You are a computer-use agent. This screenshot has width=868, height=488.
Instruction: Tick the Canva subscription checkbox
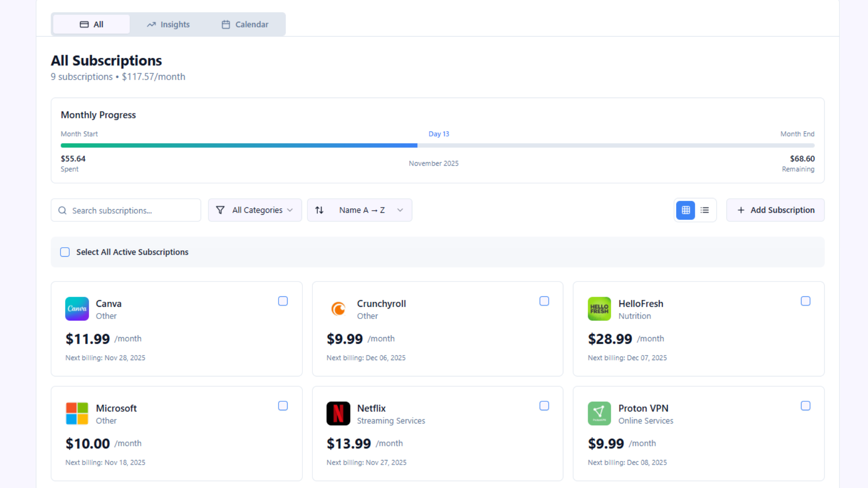pos(283,301)
